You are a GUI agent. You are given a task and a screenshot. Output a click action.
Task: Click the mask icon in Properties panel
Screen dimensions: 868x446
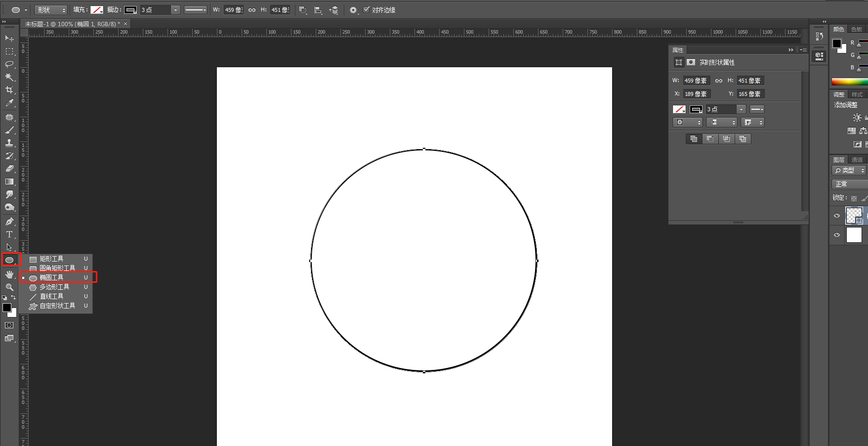click(x=691, y=62)
